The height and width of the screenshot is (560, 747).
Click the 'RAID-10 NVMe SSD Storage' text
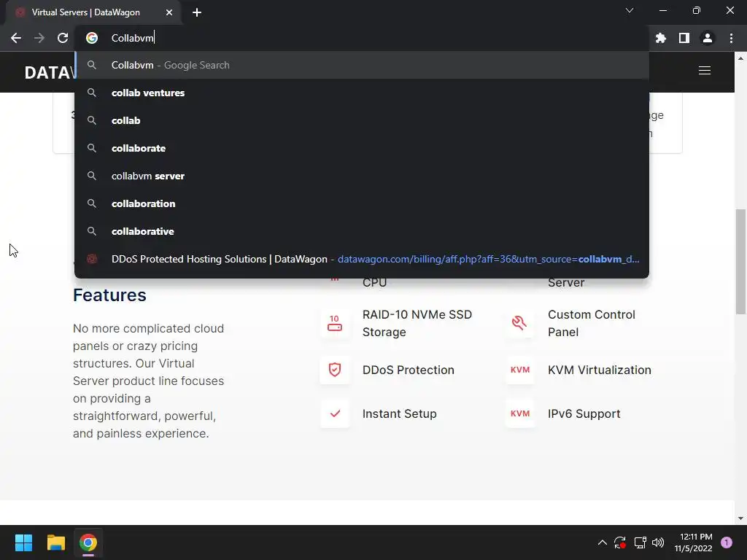417,323
